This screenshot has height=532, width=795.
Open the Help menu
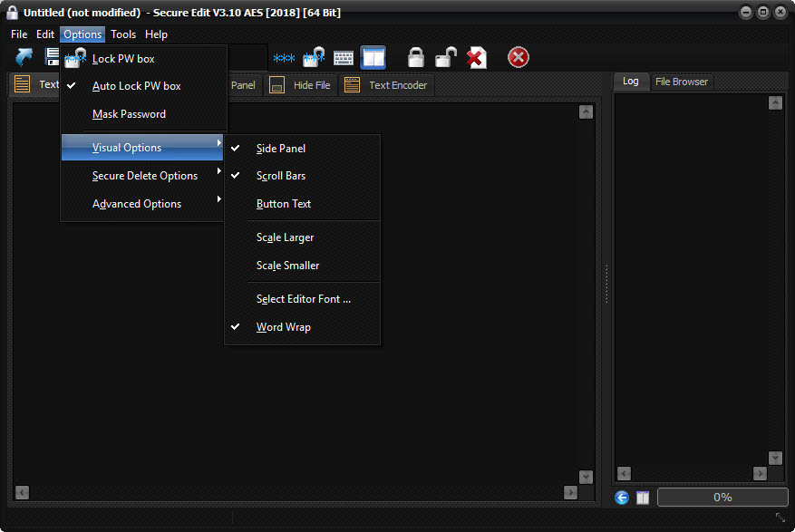coord(156,34)
